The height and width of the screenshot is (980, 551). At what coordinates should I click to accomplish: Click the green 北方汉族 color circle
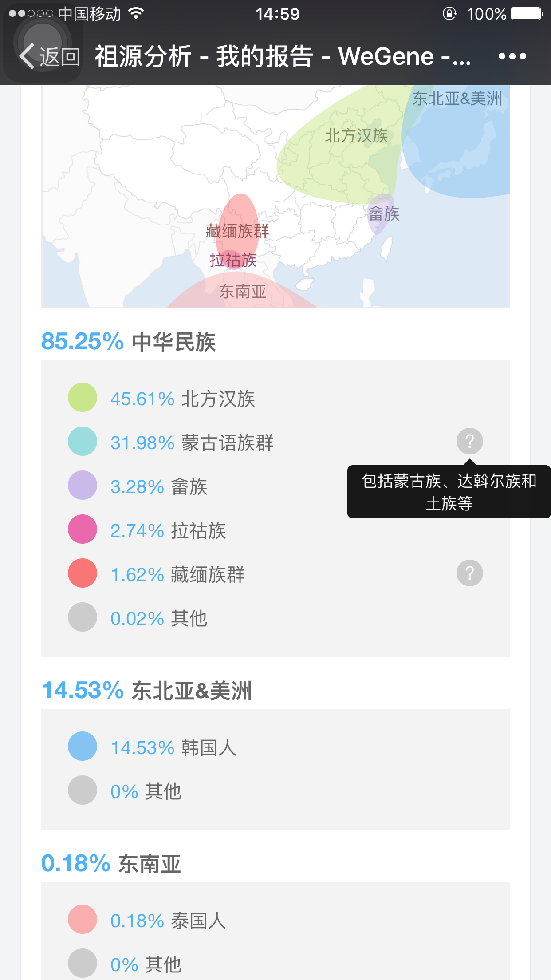tap(83, 397)
